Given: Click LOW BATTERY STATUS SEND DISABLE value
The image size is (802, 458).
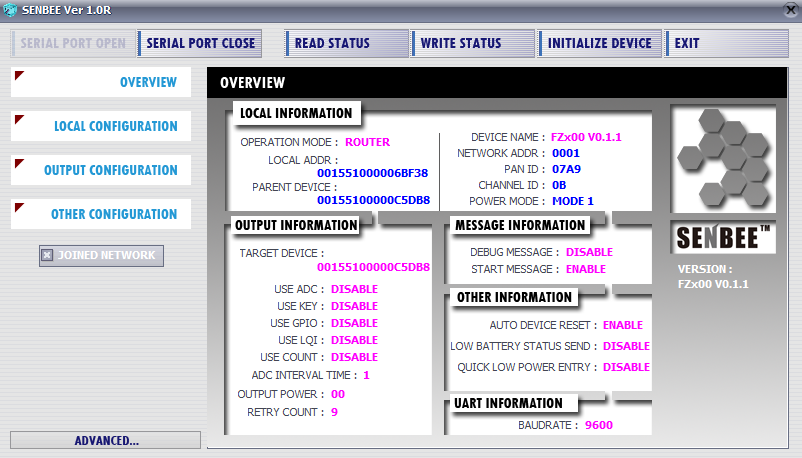Looking at the screenshot, I should pos(626,346).
